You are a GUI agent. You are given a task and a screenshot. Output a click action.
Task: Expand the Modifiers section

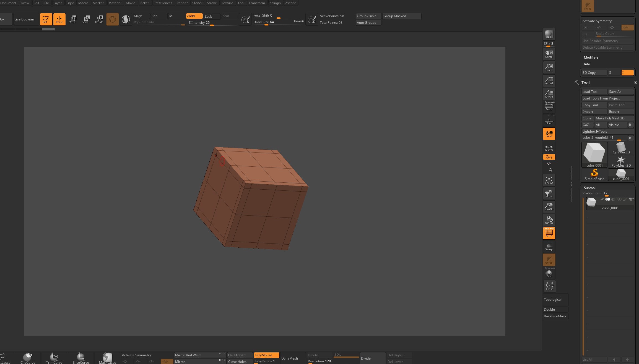[x=591, y=57]
